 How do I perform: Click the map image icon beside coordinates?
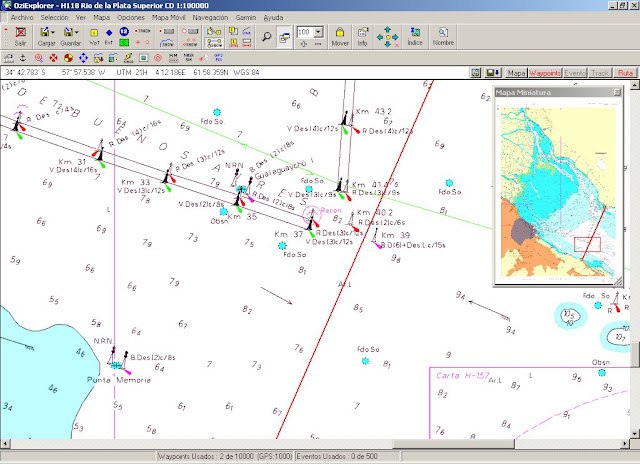point(476,73)
